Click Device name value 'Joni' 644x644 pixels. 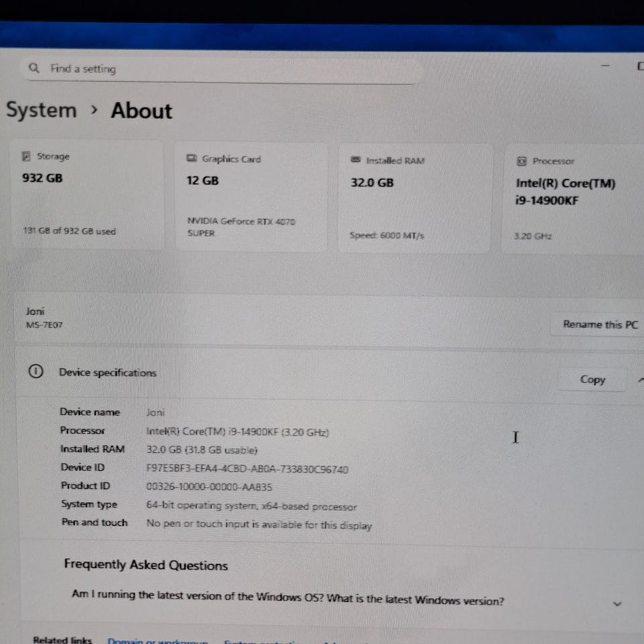click(x=155, y=413)
